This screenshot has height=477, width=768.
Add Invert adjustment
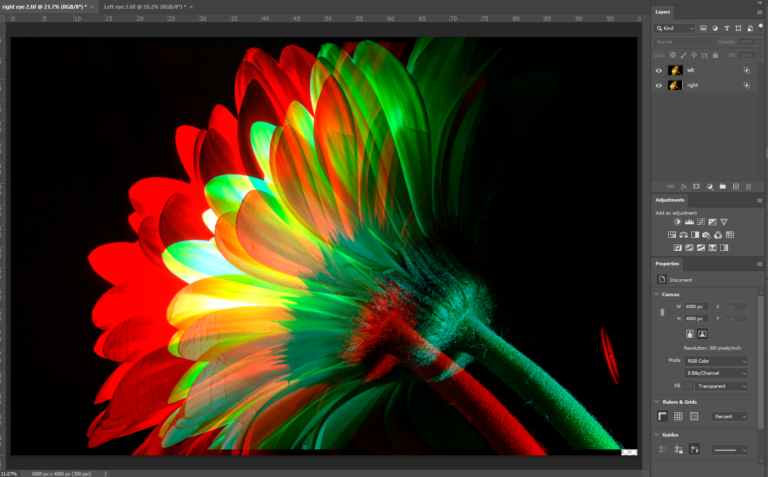[x=678, y=248]
